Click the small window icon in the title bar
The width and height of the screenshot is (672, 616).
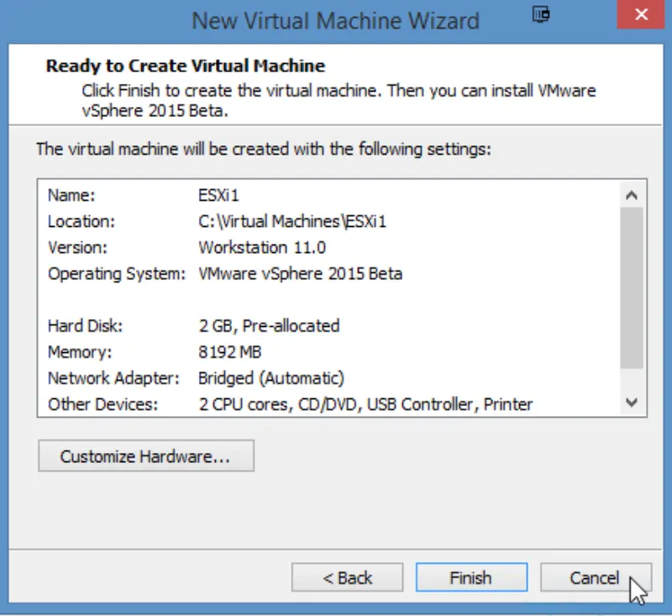(541, 15)
